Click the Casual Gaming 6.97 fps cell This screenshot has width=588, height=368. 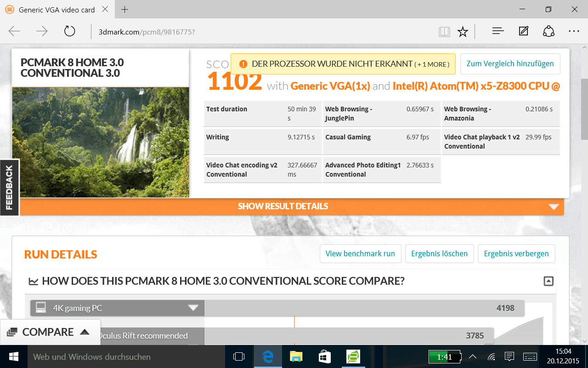[382, 142]
